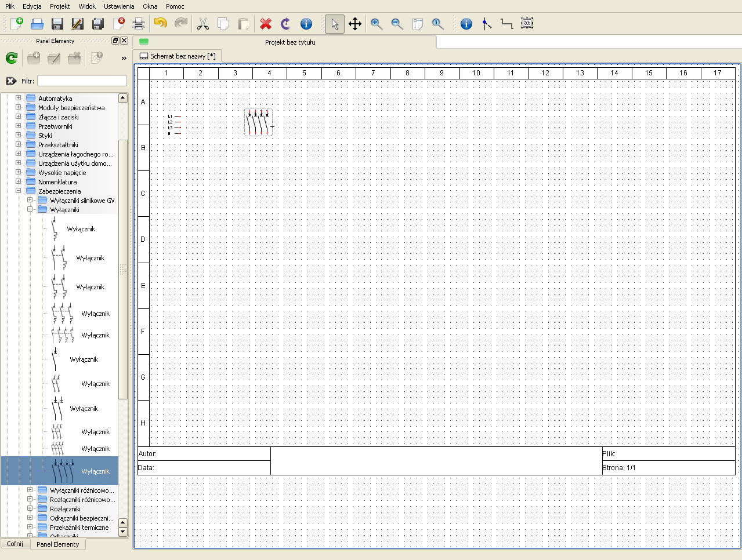The image size is (742, 560).
Task: Switch to the Cofnij tab
Action: click(15, 544)
